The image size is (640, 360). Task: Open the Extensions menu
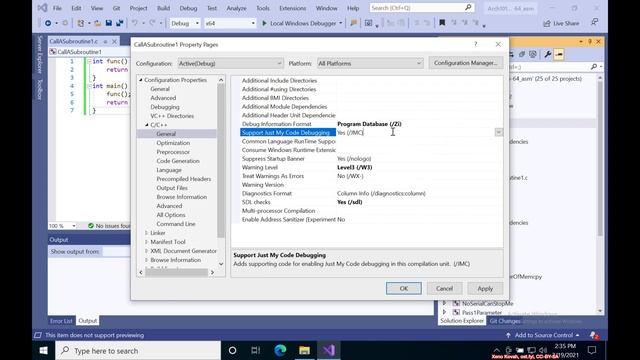[x=292, y=8]
